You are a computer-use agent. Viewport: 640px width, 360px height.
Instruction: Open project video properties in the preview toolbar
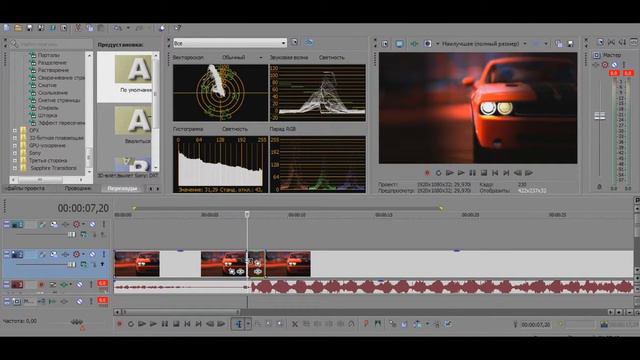[x=384, y=44]
